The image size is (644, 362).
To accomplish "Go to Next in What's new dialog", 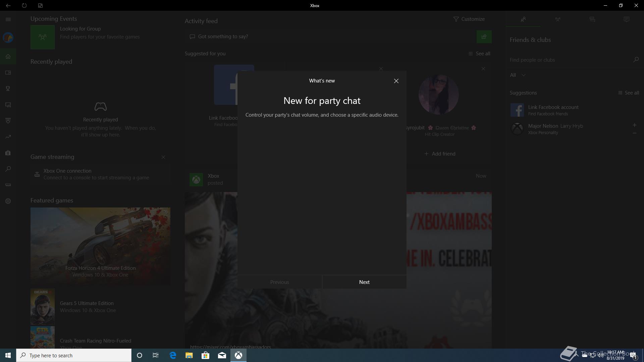I will [364, 282].
